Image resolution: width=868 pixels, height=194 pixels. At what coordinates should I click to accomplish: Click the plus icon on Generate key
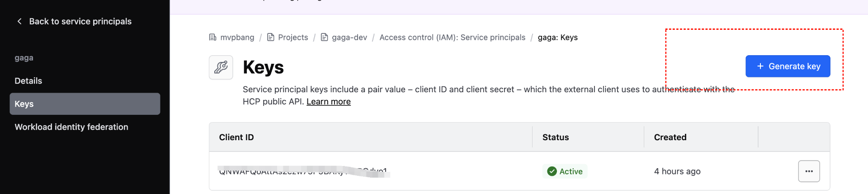coord(760,66)
